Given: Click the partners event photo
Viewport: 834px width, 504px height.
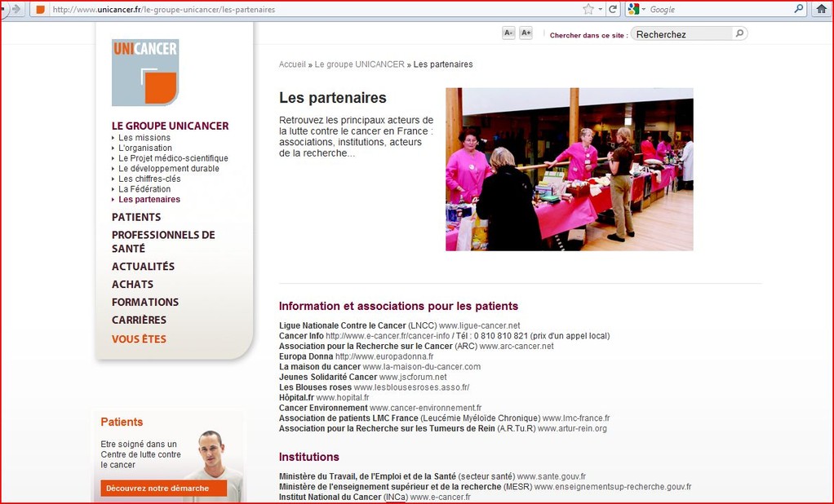Looking at the screenshot, I should pos(569,169).
